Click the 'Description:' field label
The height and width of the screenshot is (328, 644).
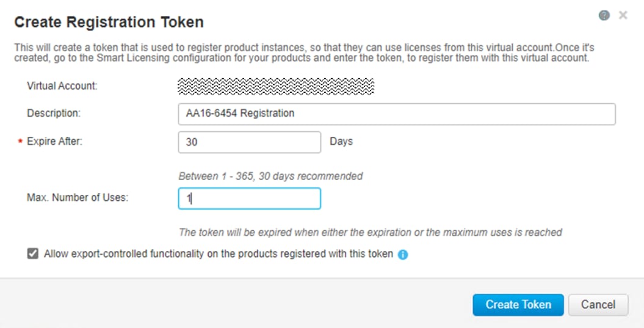pyautogui.click(x=54, y=113)
